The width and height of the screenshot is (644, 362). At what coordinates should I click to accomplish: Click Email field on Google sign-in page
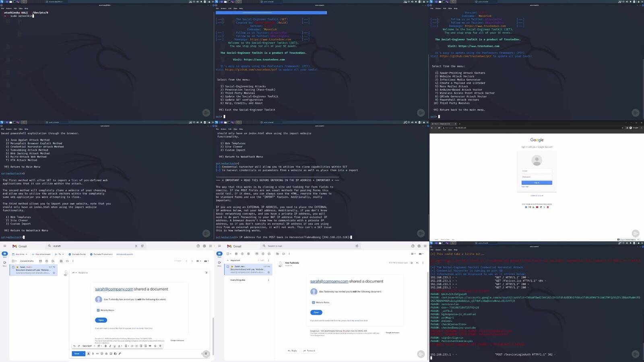537,171
